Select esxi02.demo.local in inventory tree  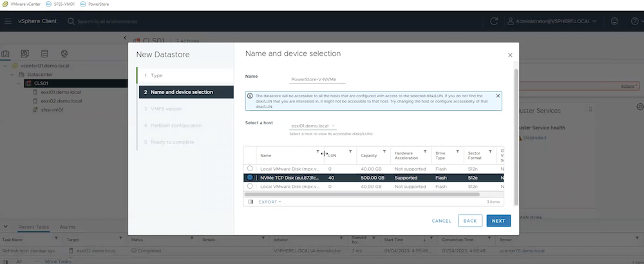coord(61,101)
